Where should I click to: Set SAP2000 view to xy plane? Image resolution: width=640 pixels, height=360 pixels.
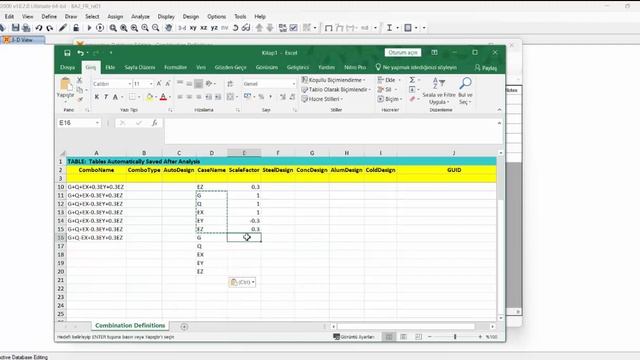point(193,28)
